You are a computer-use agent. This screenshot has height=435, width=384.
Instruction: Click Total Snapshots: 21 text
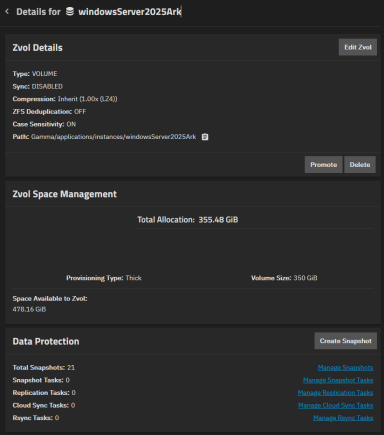point(44,368)
